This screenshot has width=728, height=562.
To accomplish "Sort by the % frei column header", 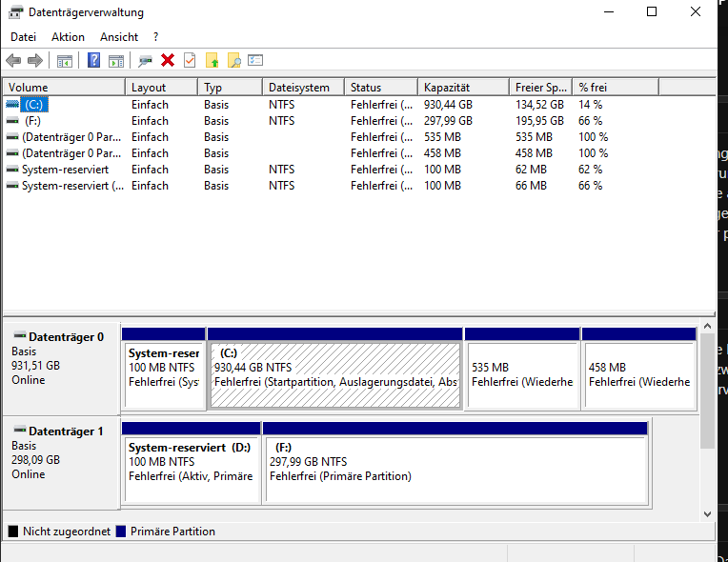I will coord(616,88).
